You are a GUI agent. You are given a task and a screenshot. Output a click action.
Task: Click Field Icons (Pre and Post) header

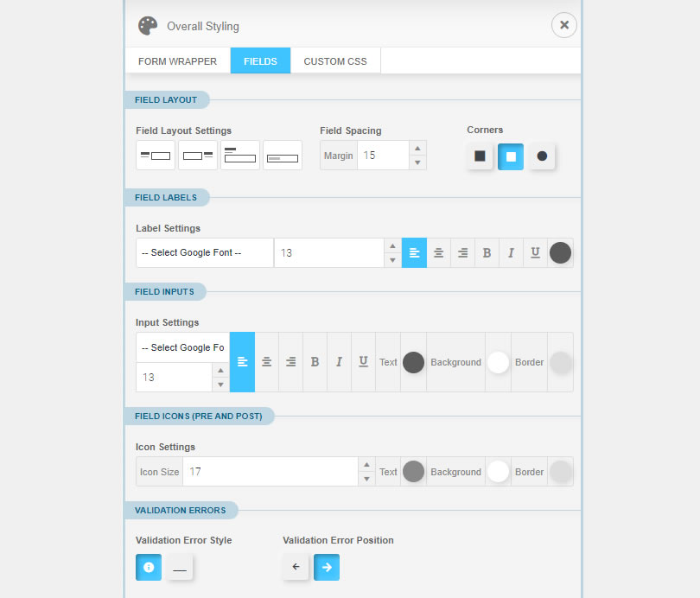coord(199,417)
